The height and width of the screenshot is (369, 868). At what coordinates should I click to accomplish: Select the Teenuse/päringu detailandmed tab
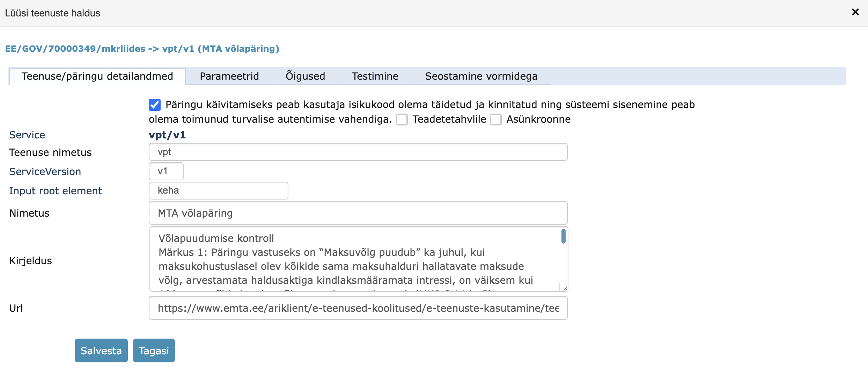[x=97, y=76]
